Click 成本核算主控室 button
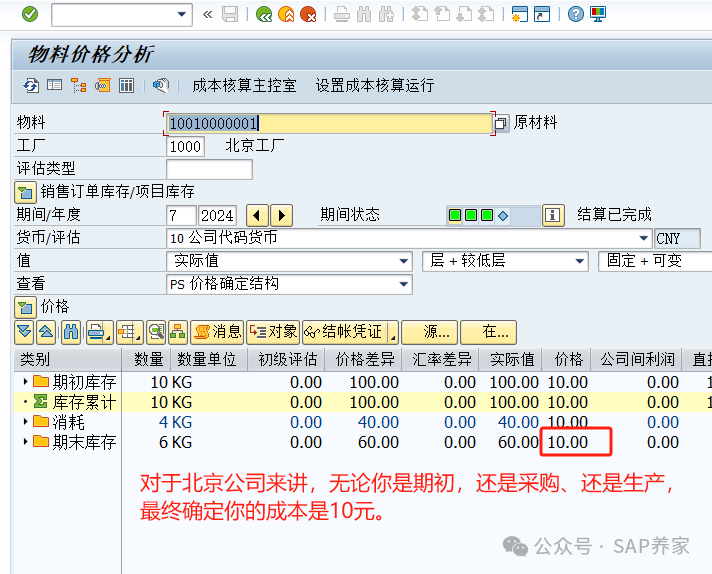 (x=244, y=85)
